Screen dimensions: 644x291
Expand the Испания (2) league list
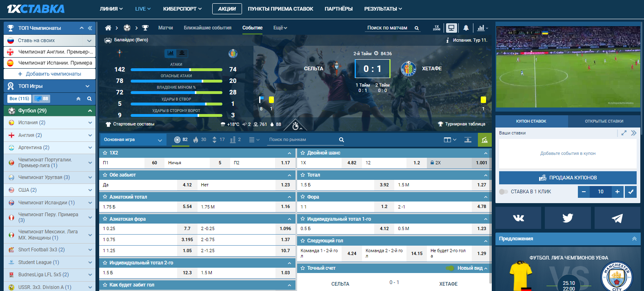tap(90, 123)
